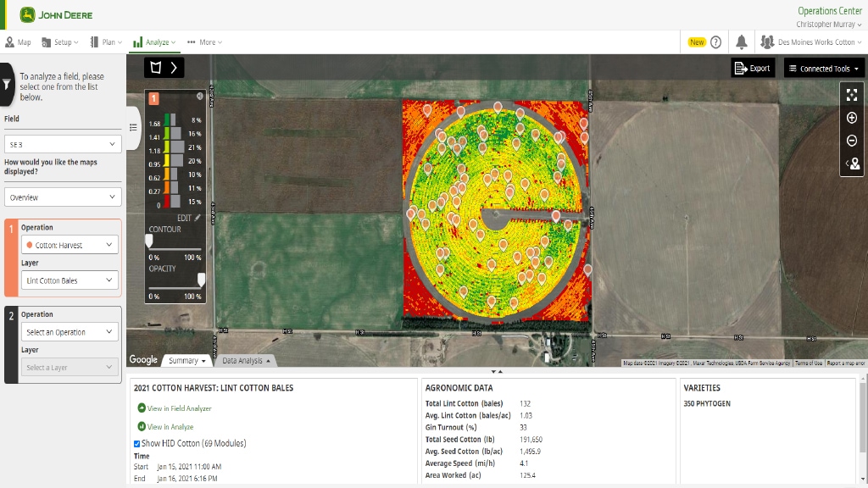The height and width of the screenshot is (488, 868).
Task: Zoom out on the map
Action: pos(852,141)
